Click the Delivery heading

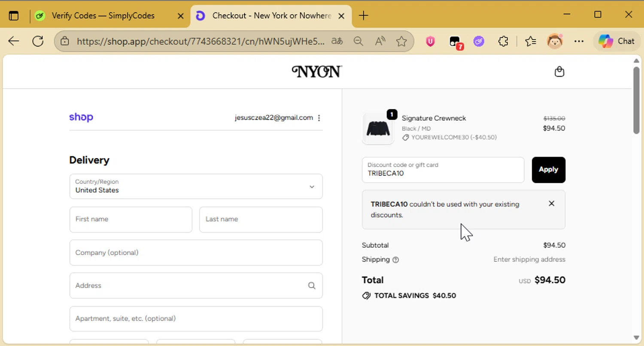click(89, 160)
